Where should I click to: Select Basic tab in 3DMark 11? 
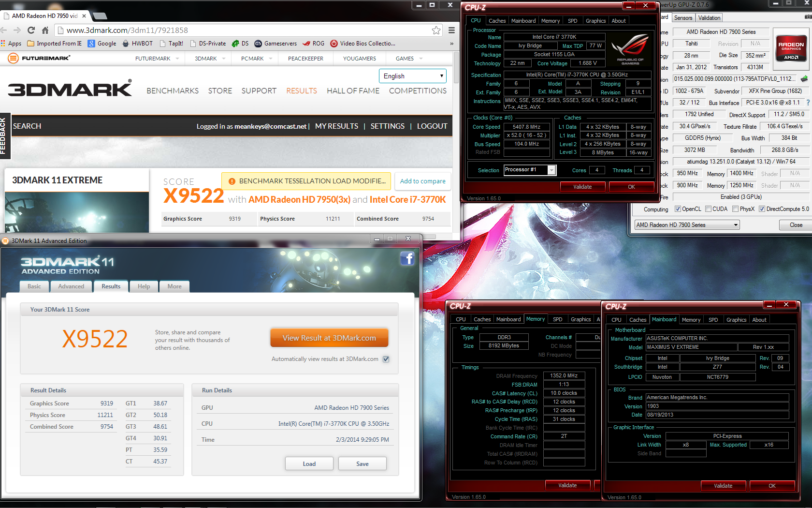(x=34, y=286)
